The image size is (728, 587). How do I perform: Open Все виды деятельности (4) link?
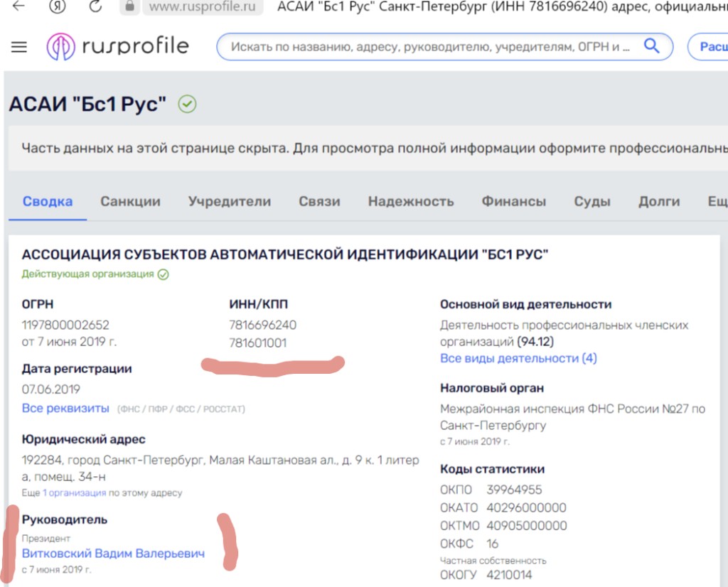point(518,358)
